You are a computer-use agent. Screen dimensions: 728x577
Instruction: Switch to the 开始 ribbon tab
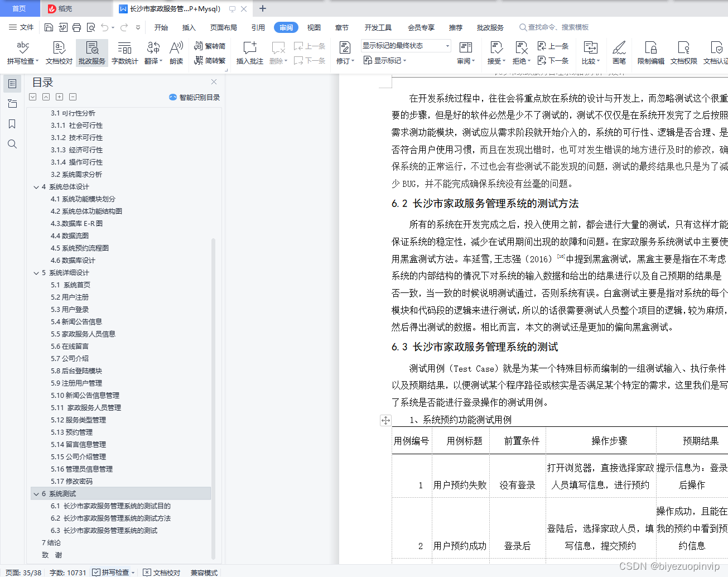click(161, 27)
